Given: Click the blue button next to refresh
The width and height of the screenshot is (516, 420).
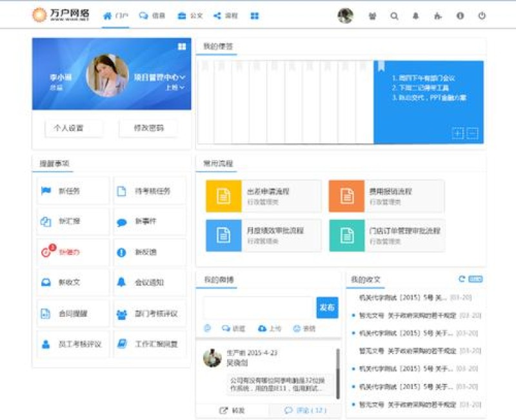Looking at the screenshot, I should (x=475, y=279).
